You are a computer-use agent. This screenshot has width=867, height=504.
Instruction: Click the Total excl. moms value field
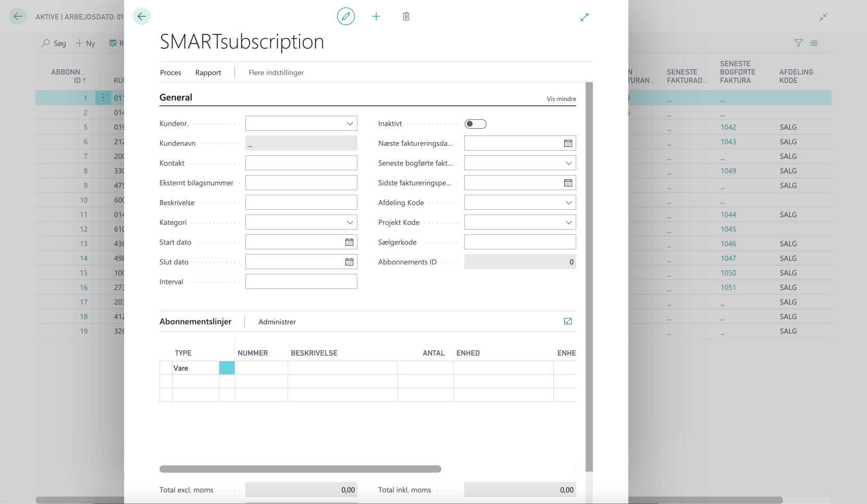coord(301,490)
